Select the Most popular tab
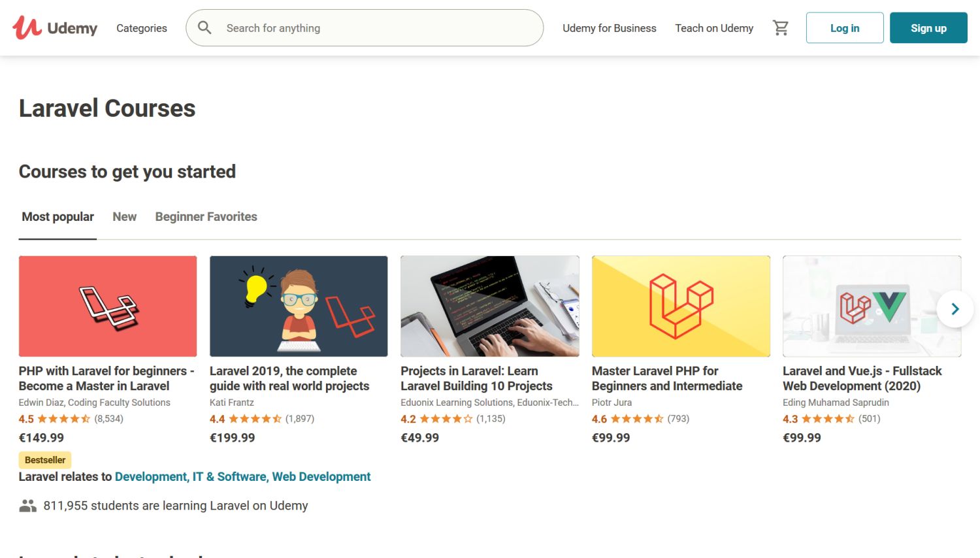 [x=57, y=217]
